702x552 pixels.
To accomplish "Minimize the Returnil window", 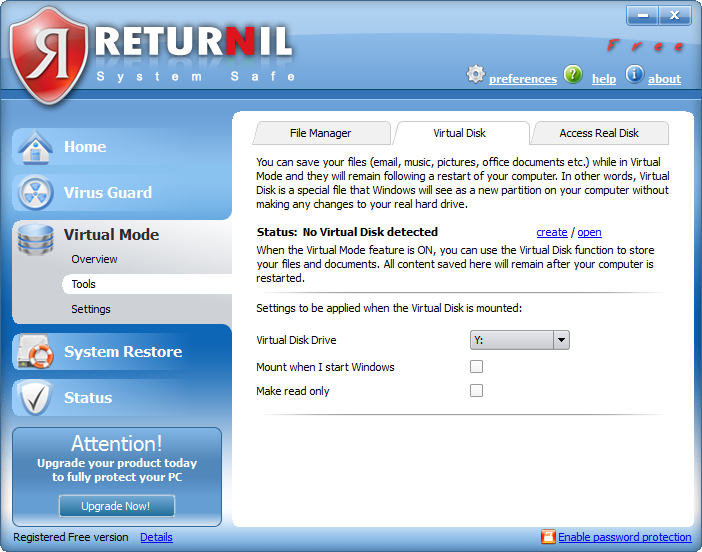I will pos(642,16).
